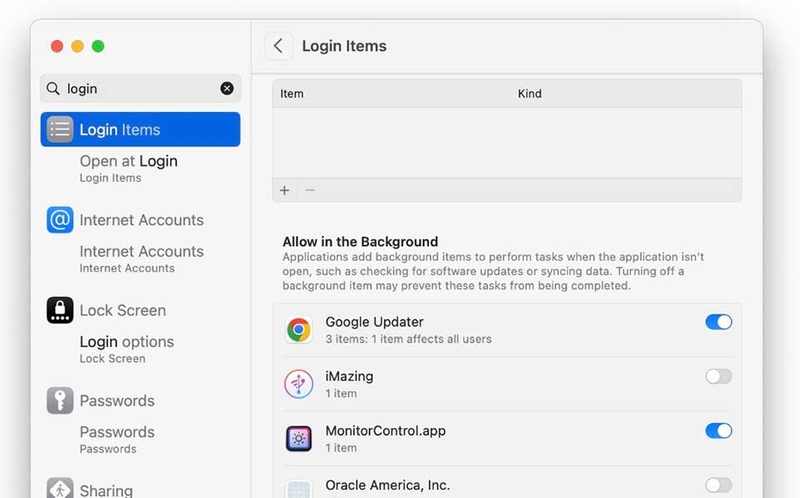
Task: Click the iMazing row label
Action: (x=349, y=377)
